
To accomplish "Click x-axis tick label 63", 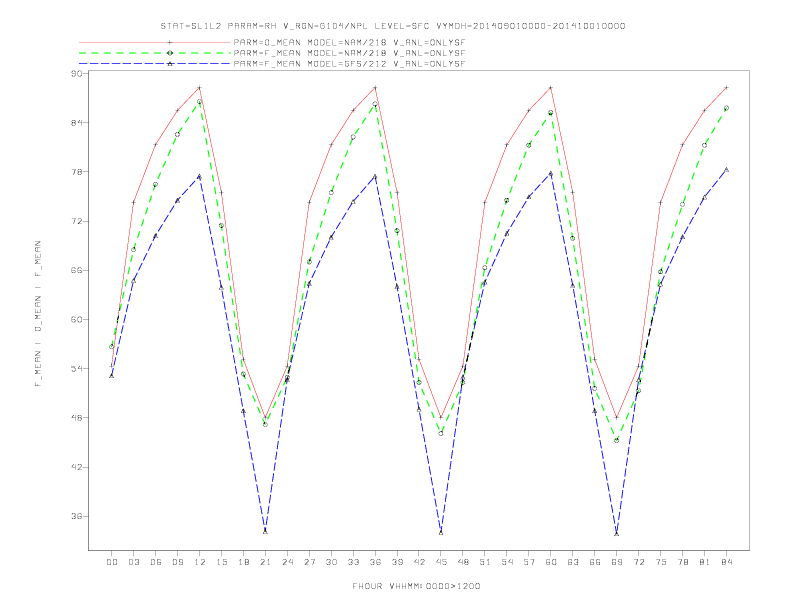I will pyautogui.click(x=573, y=562).
